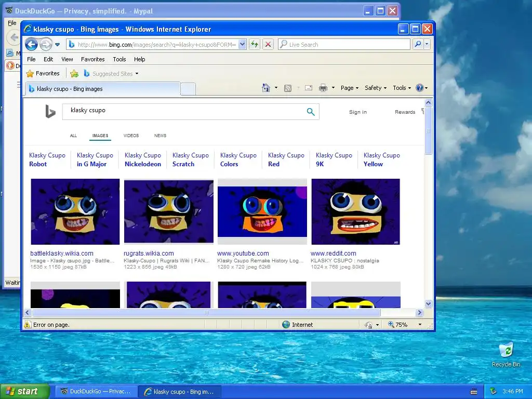
Task: Open the Safety command bar menu
Action: (x=376, y=88)
